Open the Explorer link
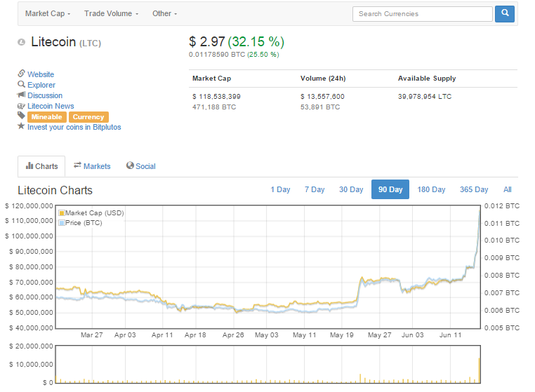 coord(41,85)
